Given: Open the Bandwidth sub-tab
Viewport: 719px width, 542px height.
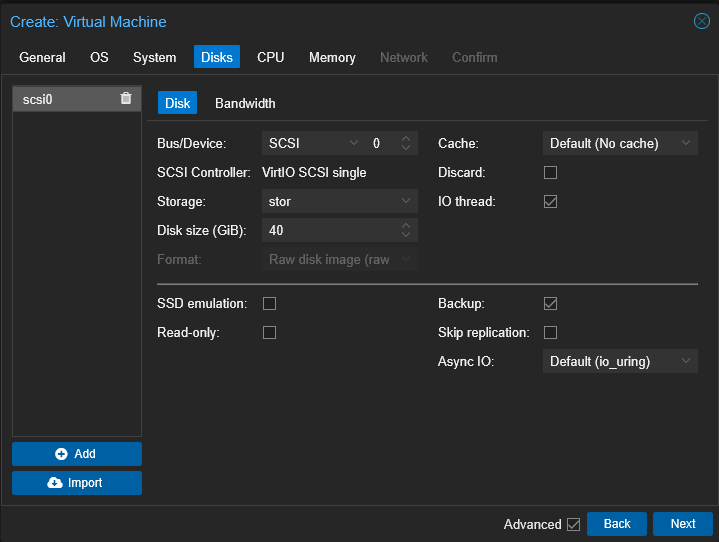Looking at the screenshot, I should (245, 103).
